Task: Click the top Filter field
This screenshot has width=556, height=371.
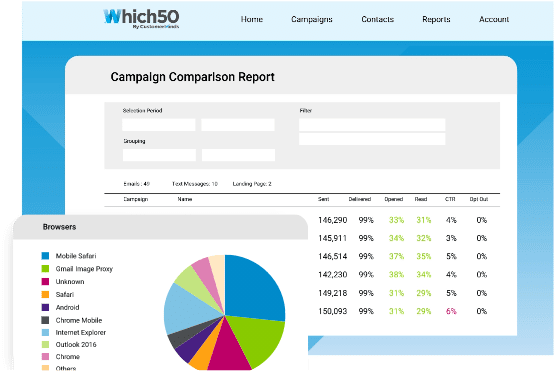Action: point(372,124)
